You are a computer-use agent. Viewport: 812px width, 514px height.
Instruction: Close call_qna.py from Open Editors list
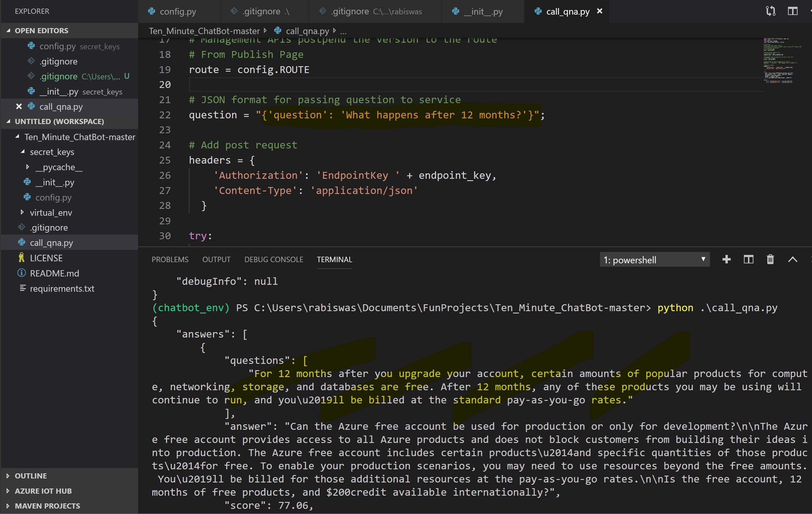[x=19, y=107]
